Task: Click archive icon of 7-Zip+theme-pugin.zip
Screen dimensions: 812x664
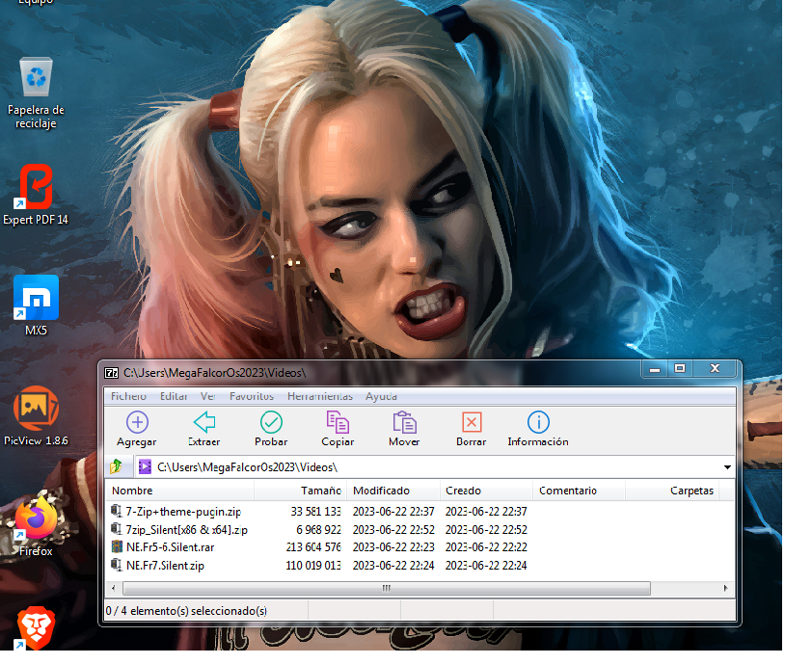Action: click(x=117, y=511)
